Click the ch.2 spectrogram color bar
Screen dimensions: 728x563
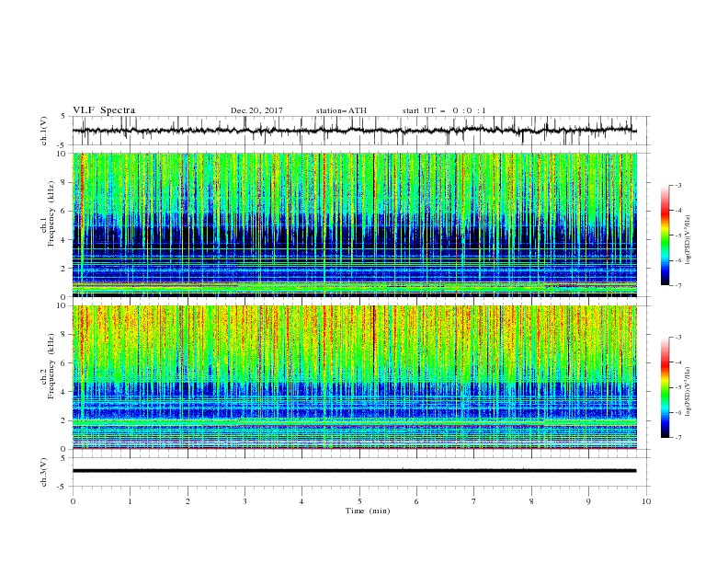(665, 387)
